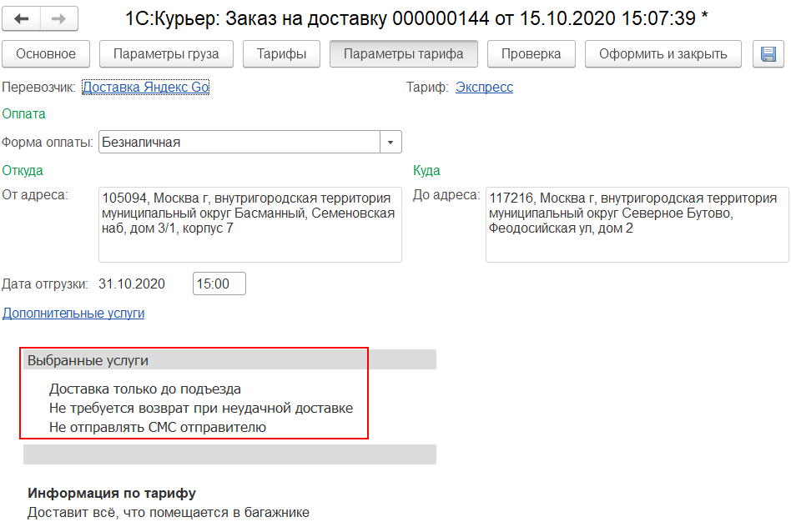Select Не требуется возврат при неудачной доставке

tap(200, 409)
